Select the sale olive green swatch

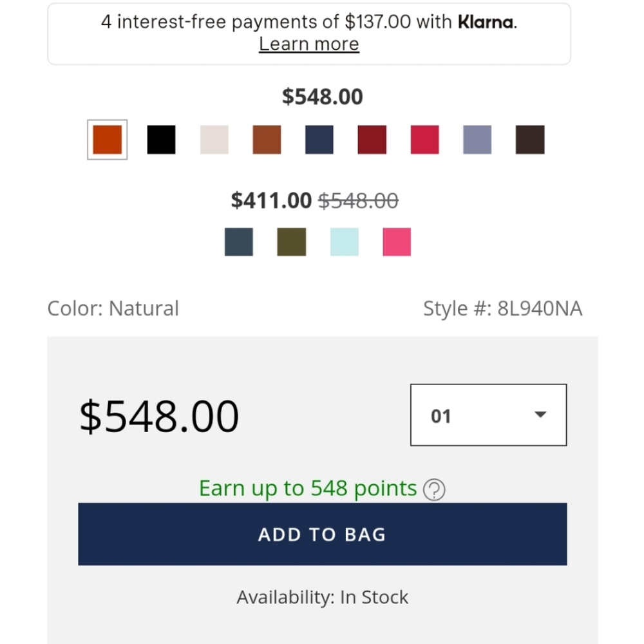click(x=292, y=242)
